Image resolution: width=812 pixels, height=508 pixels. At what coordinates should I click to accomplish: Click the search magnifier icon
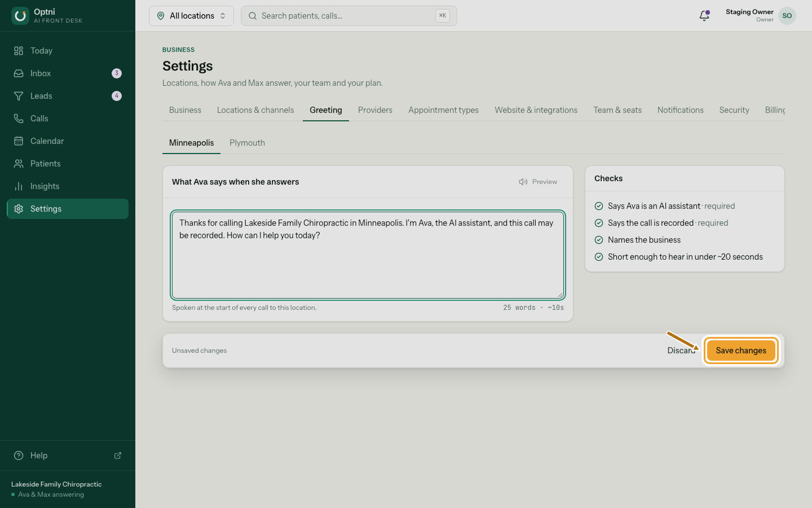click(x=253, y=16)
